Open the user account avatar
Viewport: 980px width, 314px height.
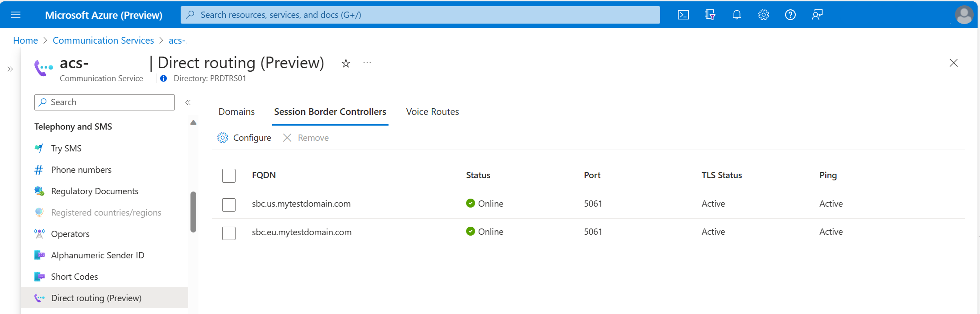click(x=964, y=15)
